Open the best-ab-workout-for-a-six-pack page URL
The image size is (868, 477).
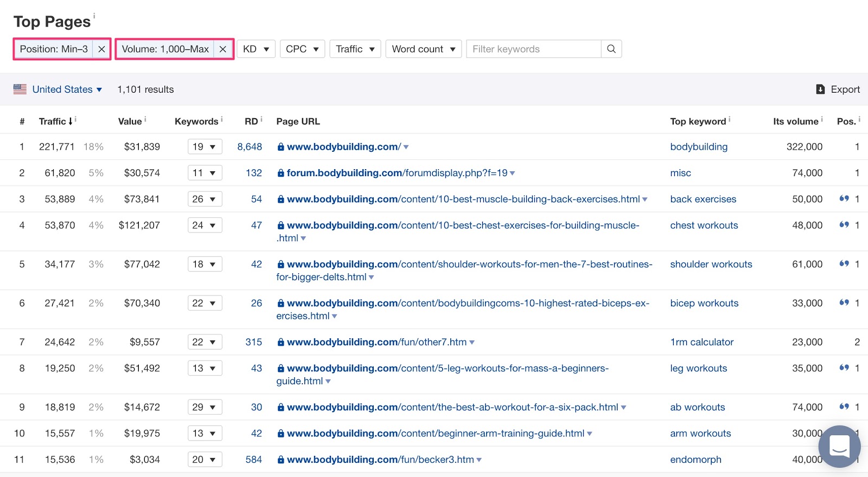click(452, 407)
